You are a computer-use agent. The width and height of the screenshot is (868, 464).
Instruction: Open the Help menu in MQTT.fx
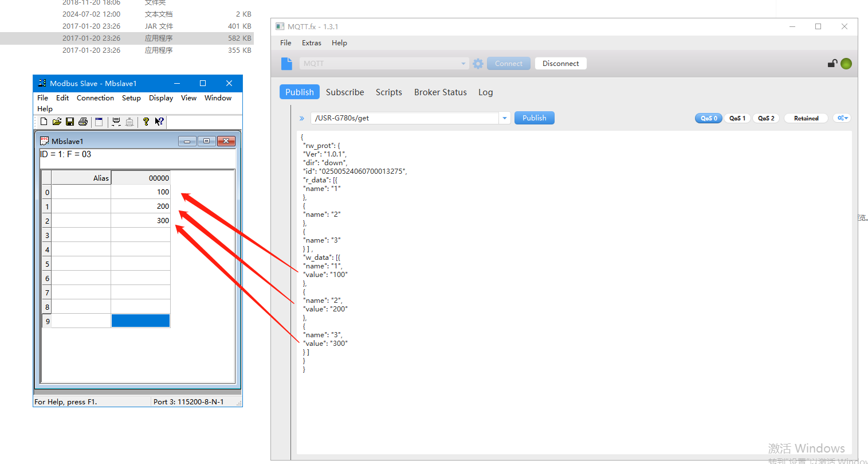[x=339, y=43]
